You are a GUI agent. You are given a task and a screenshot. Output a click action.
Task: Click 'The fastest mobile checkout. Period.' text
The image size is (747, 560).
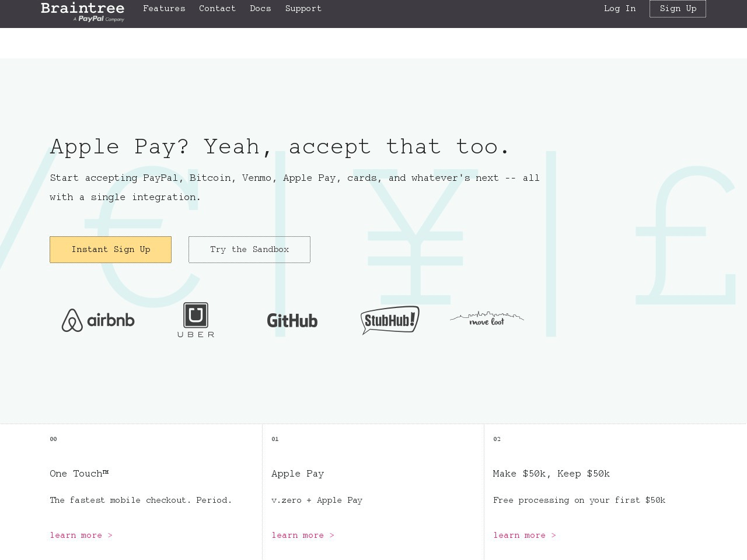click(141, 501)
